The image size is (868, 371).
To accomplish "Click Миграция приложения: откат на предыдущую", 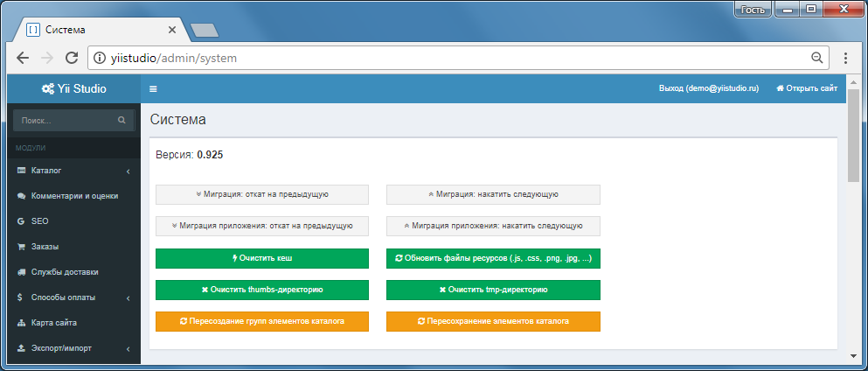I will pos(262,226).
